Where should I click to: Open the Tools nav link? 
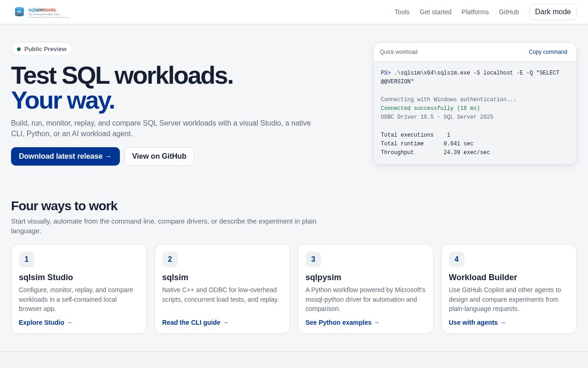402,12
